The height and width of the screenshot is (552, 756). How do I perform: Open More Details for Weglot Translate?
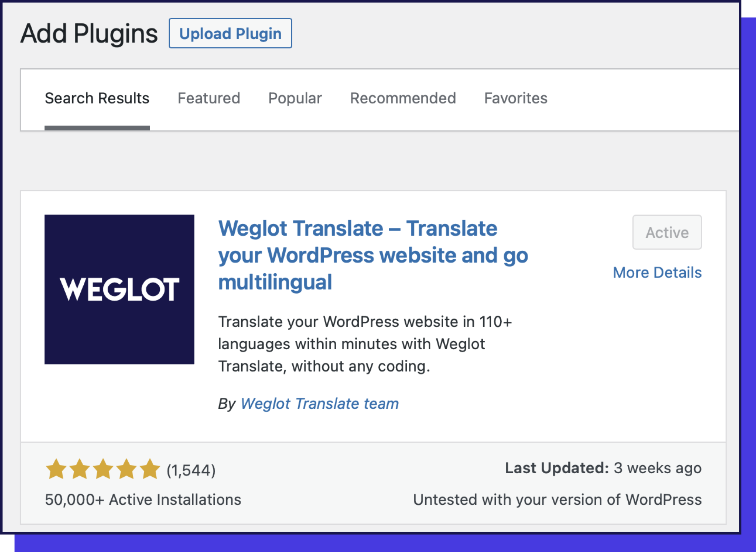click(658, 273)
